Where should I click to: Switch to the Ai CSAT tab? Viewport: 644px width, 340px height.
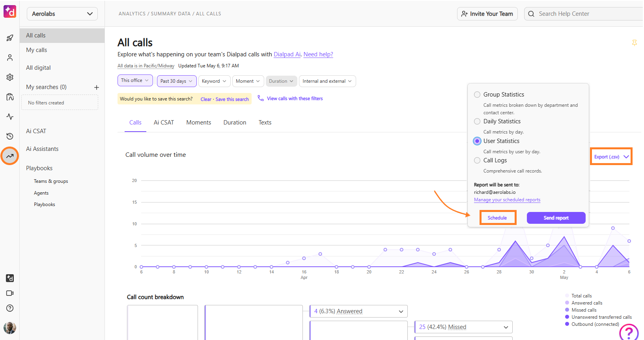164,123
